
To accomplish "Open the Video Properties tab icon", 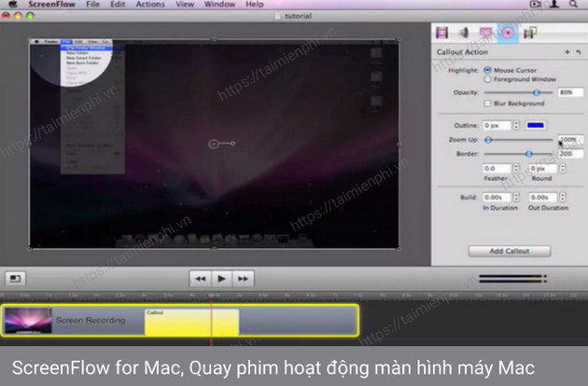I will (442, 33).
